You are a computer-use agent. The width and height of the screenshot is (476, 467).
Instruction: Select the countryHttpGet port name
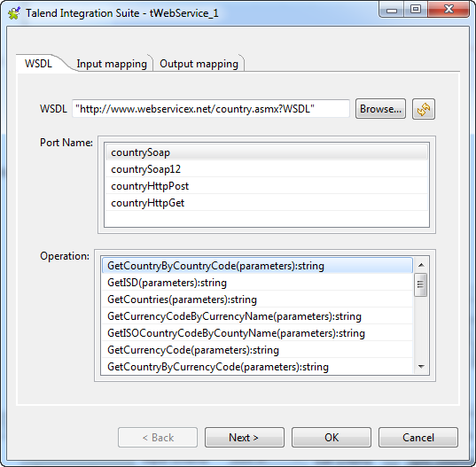tap(267, 203)
